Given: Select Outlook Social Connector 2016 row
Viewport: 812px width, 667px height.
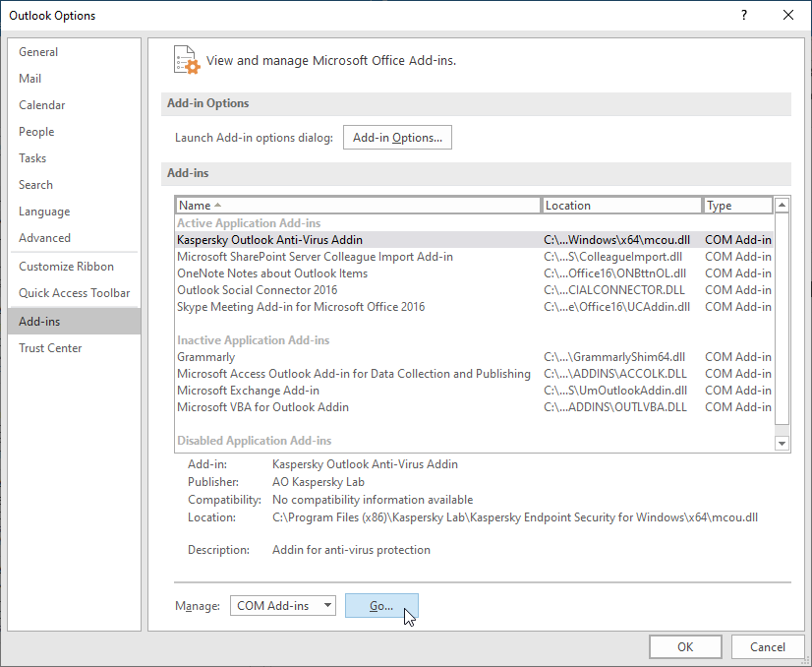Looking at the screenshot, I should (474, 289).
